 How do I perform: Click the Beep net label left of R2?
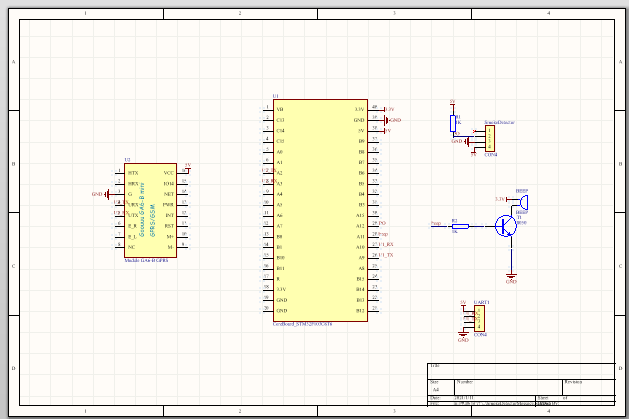[436, 223]
